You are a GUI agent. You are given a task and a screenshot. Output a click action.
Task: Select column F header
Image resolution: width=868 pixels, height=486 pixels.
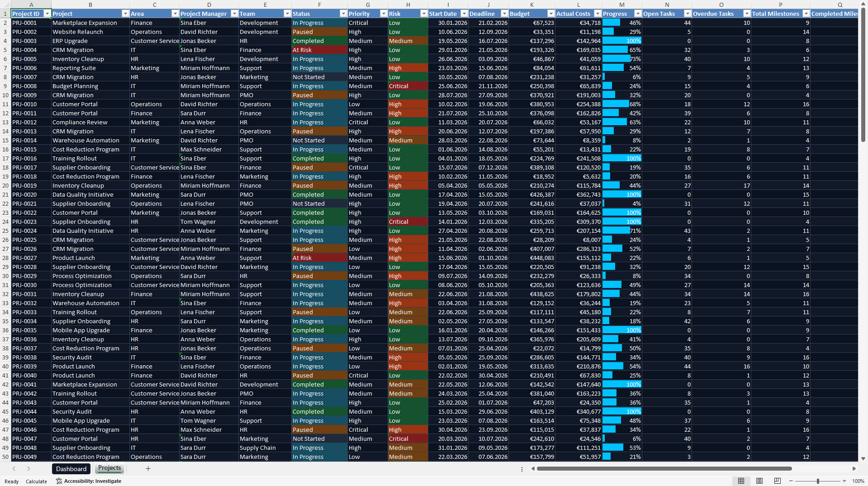[x=319, y=5]
